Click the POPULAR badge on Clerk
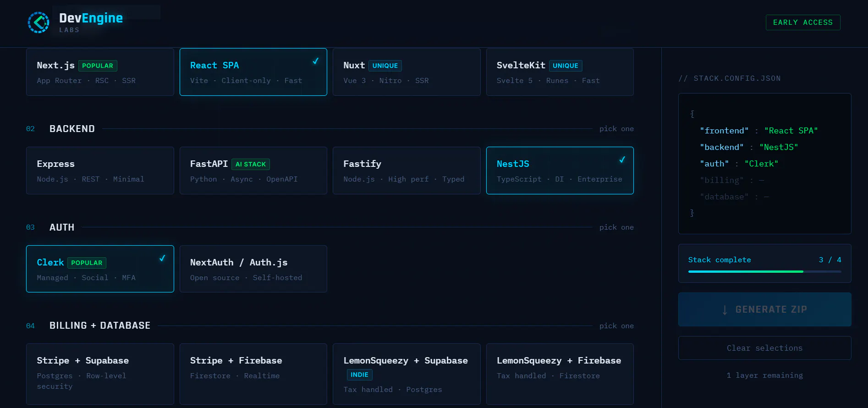The height and width of the screenshot is (408, 868). pos(87,263)
